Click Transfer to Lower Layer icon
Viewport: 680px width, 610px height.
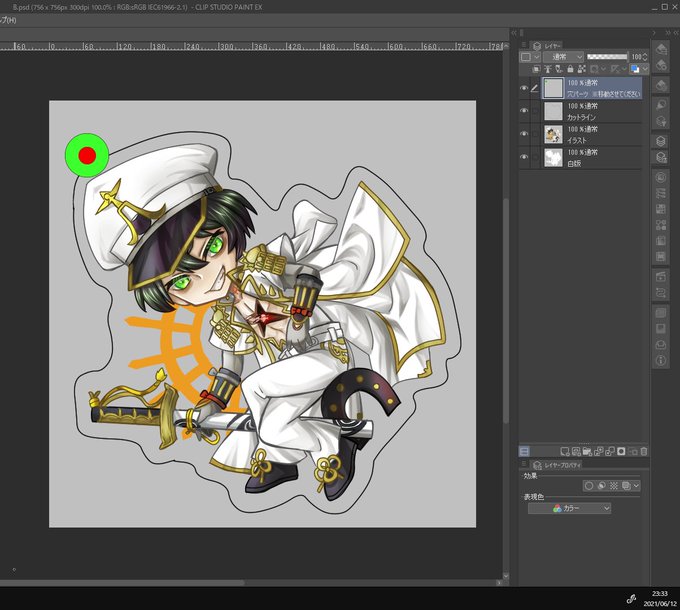598,451
